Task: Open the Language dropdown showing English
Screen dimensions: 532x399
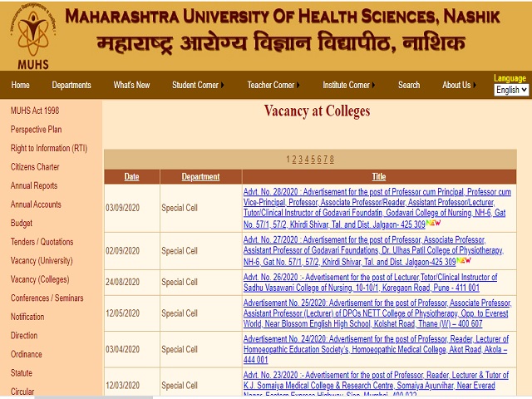Action: [x=511, y=90]
